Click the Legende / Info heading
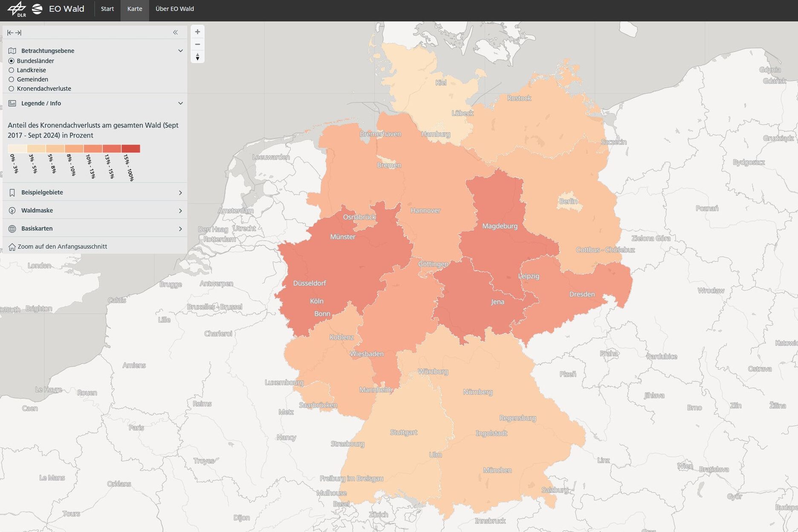 coord(41,103)
